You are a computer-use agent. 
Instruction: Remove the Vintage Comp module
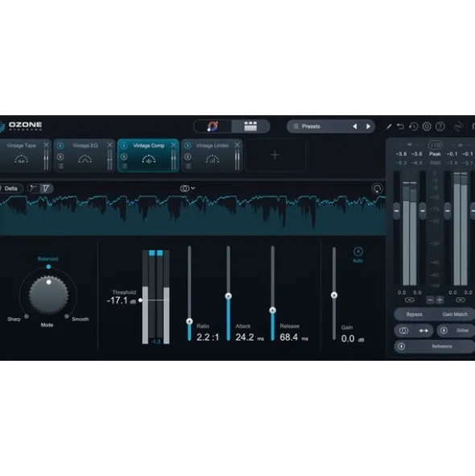tap(173, 145)
